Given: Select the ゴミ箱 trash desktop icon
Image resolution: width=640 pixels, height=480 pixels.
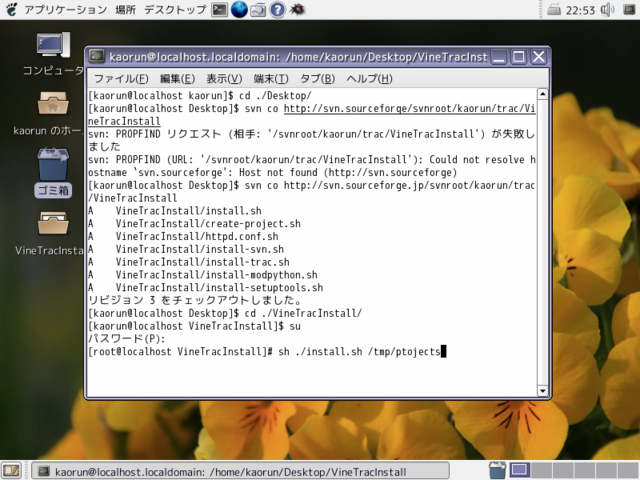Looking at the screenshot, I should pos(53,173).
